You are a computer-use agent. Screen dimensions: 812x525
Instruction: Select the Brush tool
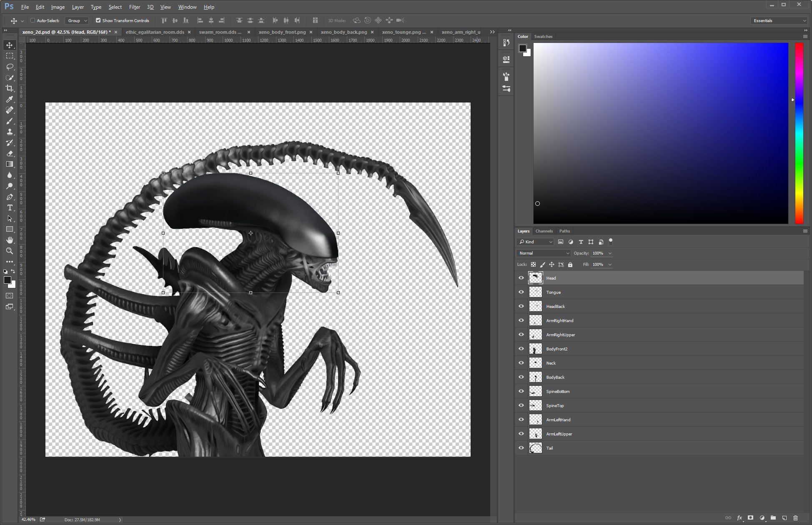pyautogui.click(x=10, y=121)
